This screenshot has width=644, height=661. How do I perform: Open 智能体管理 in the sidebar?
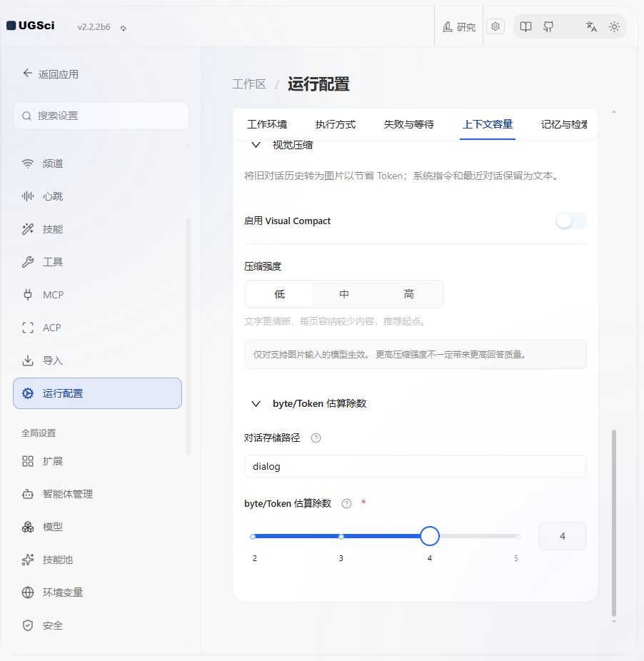[97, 494]
